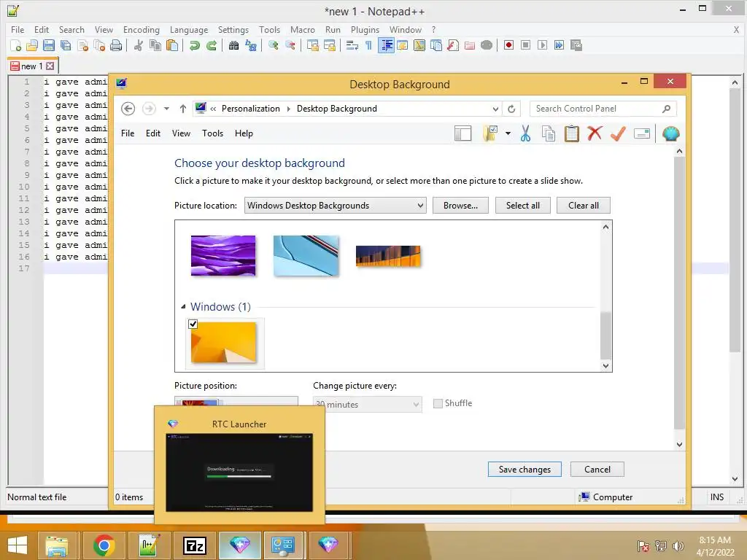Click the Save icon in Notepad++ toolbar

tap(49, 45)
